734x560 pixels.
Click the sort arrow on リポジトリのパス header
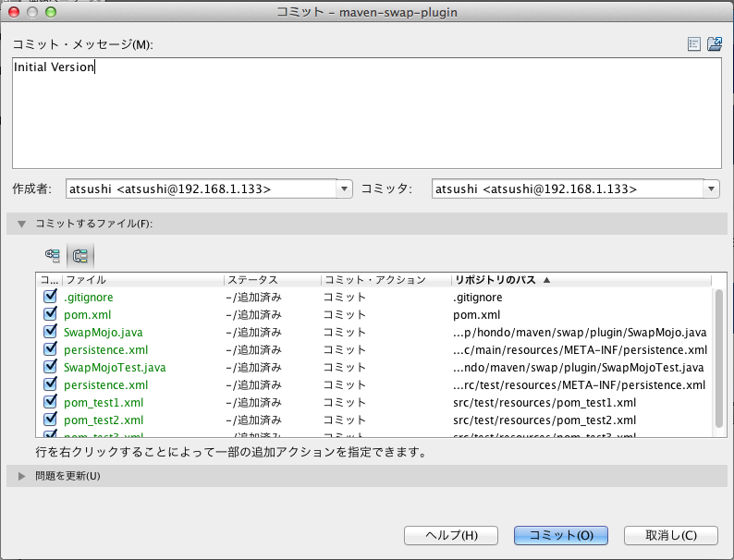pos(546,279)
